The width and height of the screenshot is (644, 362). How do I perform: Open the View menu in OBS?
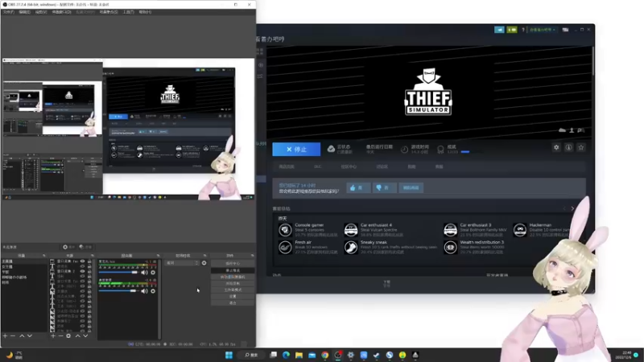tap(41, 12)
